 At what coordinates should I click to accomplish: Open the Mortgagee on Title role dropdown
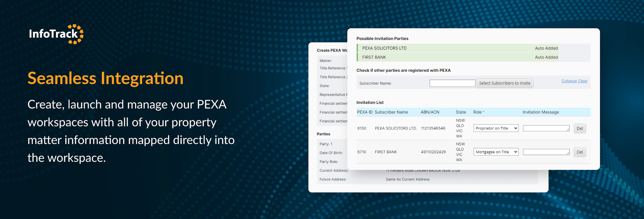[x=496, y=152]
